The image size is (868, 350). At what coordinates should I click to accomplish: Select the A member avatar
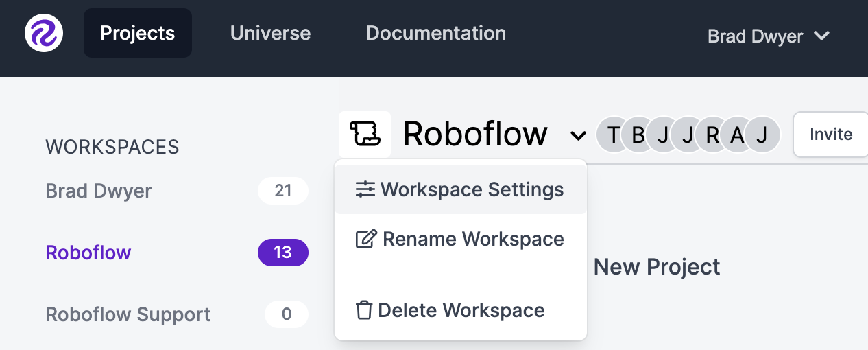click(x=737, y=135)
